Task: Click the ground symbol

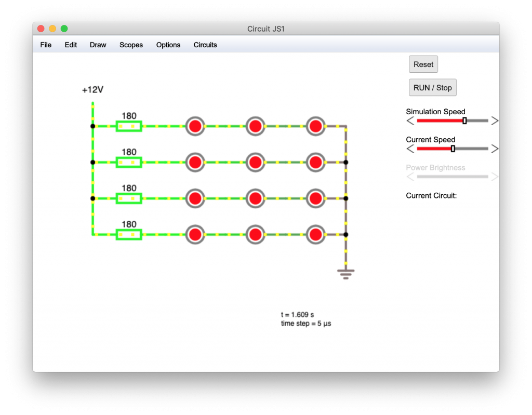Action: pos(345,274)
